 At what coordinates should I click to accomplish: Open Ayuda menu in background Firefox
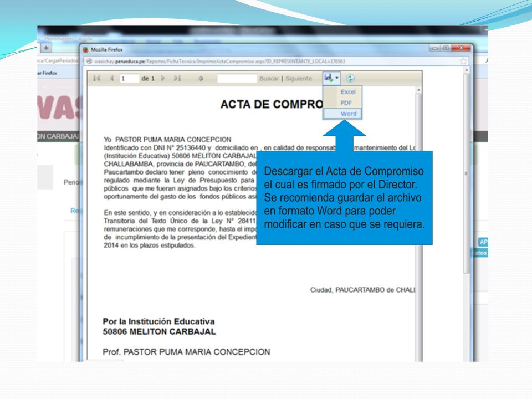pyautogui.click(x=85, y=38)
